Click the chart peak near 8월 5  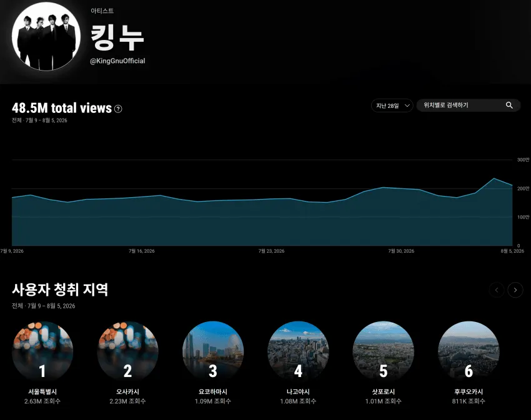[494, 178]
